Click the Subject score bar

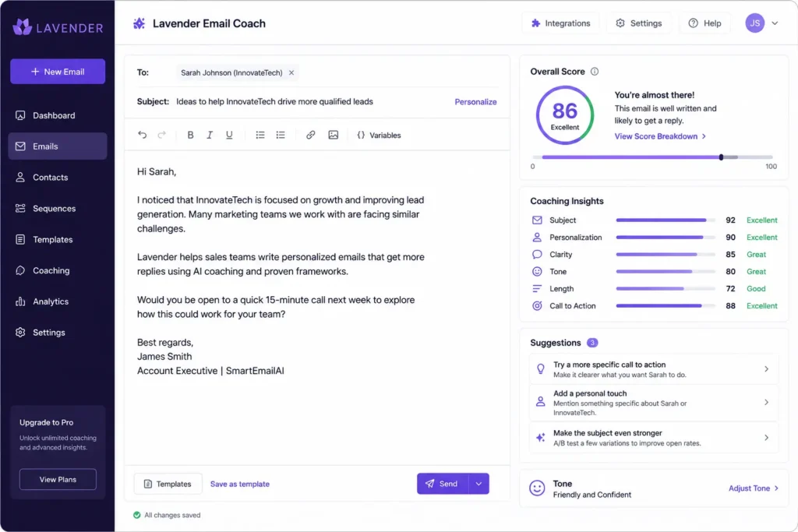666,220
